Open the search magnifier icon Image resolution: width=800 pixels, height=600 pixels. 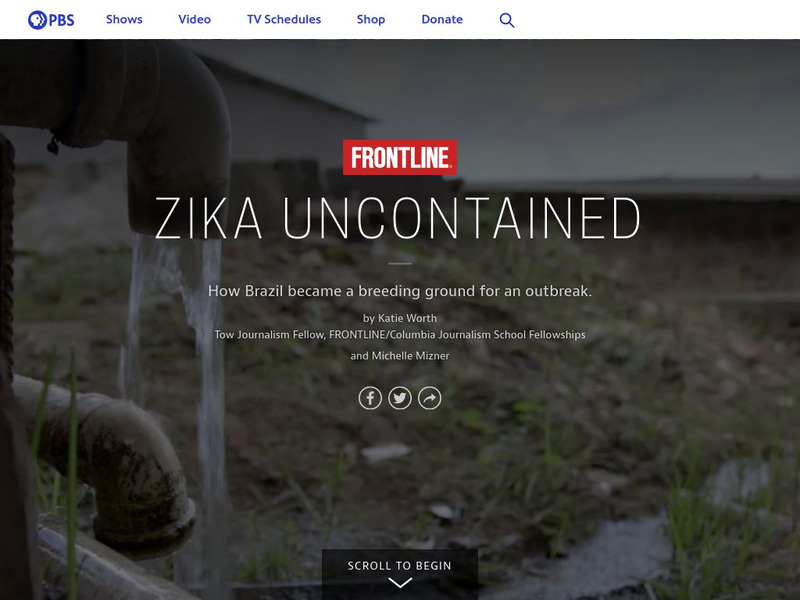(x=507, y=20)
